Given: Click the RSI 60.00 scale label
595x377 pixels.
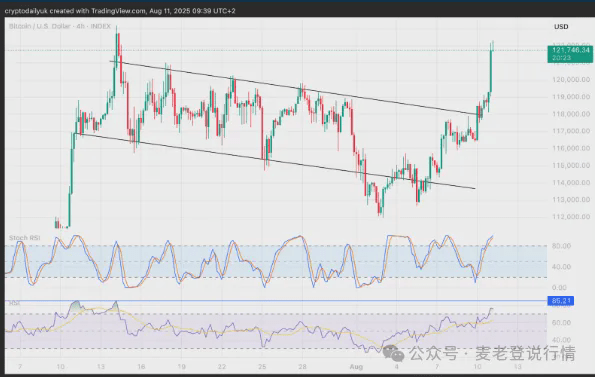Looking at the screenshot, I should [562, 323].
